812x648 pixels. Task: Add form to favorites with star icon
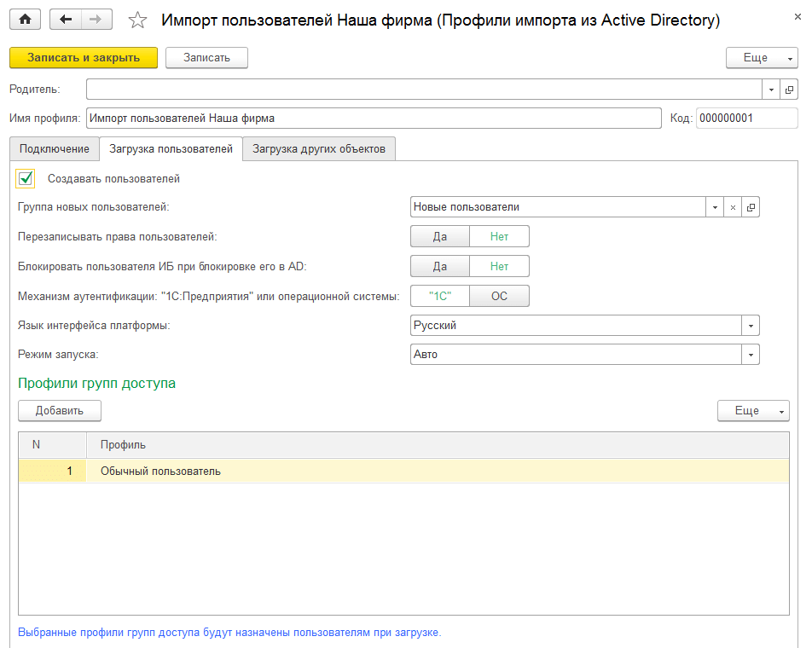[137, 19]
